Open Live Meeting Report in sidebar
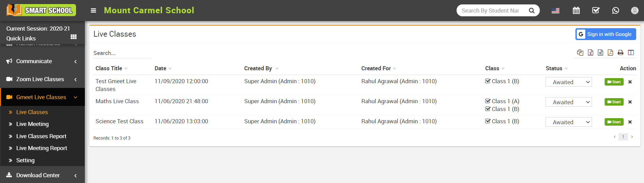This screenshot has height=183, width=644. [41, 148]
